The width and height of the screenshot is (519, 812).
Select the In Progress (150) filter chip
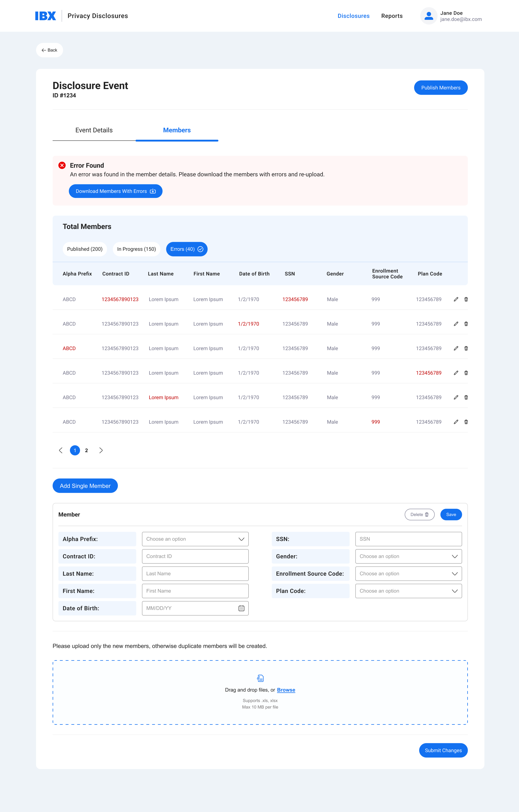tap(137, 249)
